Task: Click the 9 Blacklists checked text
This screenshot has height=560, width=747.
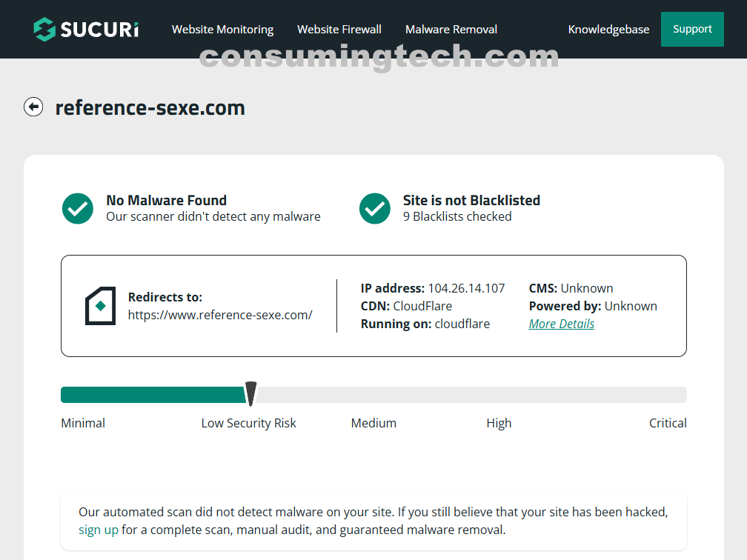Action: coord(457,216)
